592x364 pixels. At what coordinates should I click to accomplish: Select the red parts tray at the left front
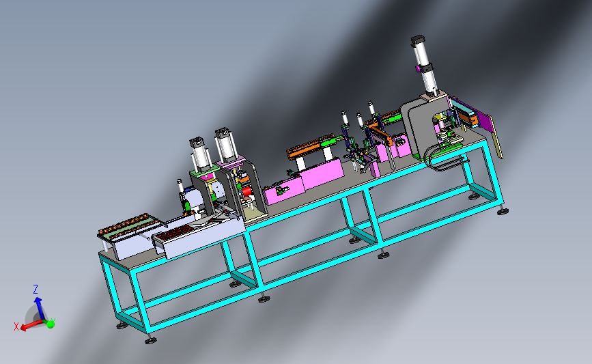[x=176, y=232]
